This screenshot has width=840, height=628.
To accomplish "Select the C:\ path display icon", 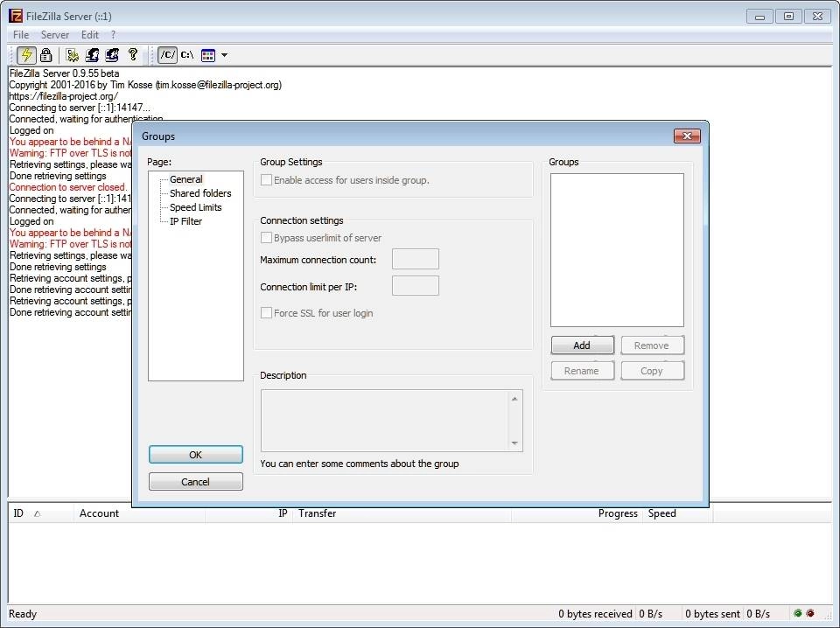I will point(187,54).
